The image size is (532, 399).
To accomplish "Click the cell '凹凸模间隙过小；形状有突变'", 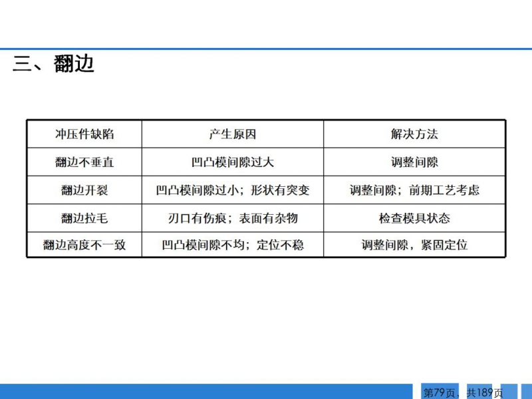I will pyautogui.click(x=232, y=190).
